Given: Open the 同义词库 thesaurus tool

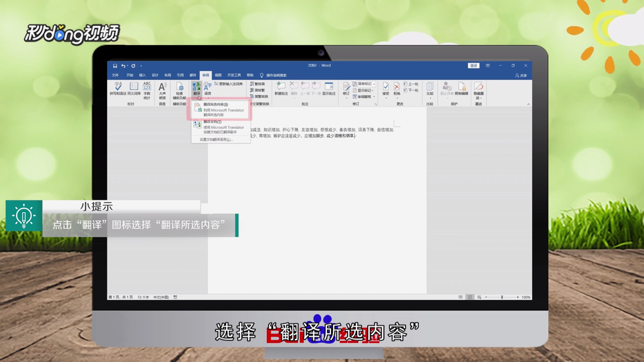Looking at the screenshot, I should point(134,88).
